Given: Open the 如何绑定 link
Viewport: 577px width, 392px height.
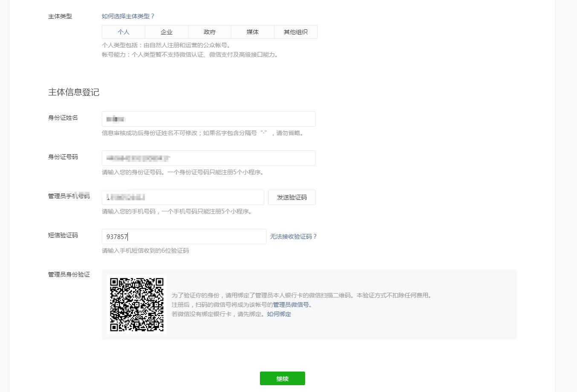Looking at the screenshot, I should [279, 314].
